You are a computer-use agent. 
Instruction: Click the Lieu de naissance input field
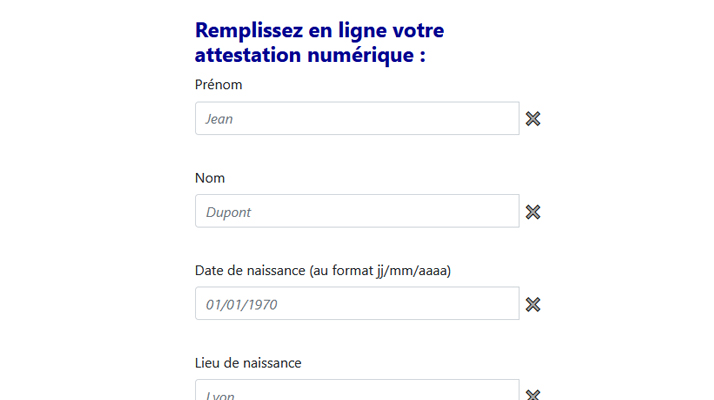357,390
